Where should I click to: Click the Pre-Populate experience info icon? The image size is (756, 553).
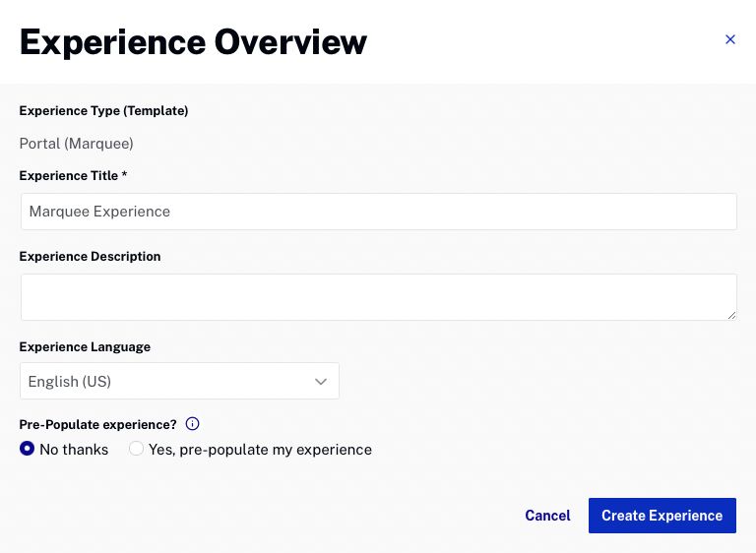[x=192, y=424]
